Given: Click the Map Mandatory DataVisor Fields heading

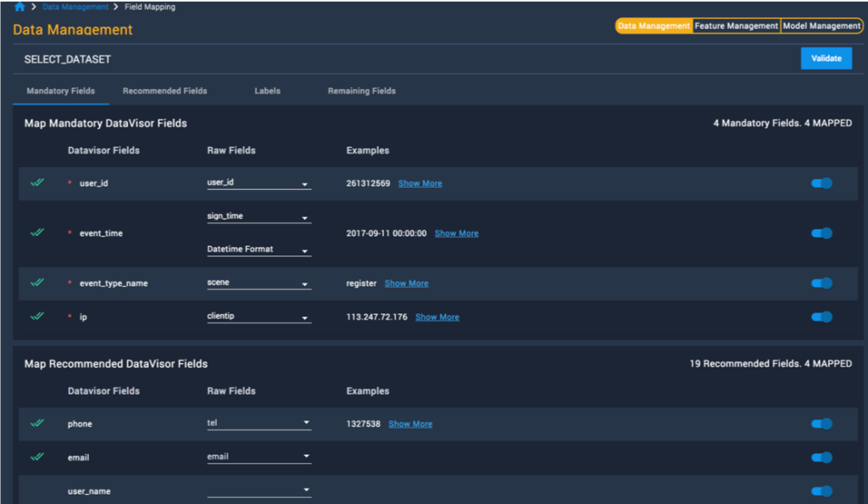Looking at the screenshot, I should [106, 123].
